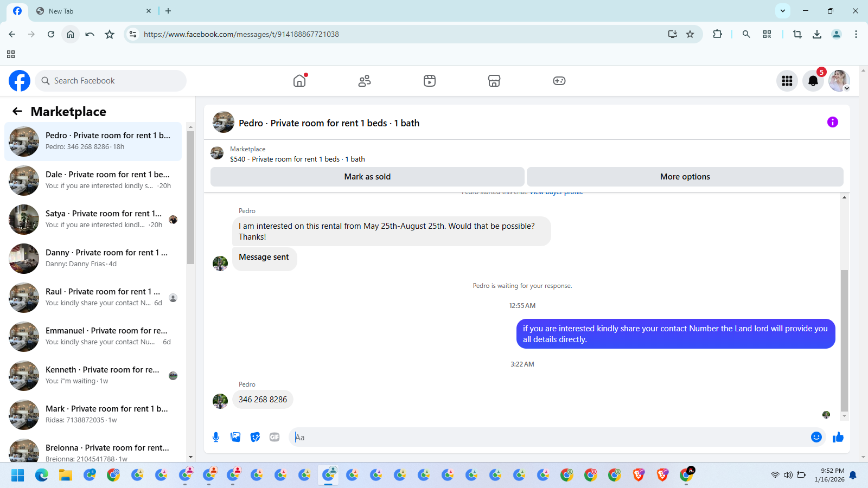The width and height of the screenshot is (868, 488).
Task: Click Pedro's avatar in chat header
Action: coord(224,123)
